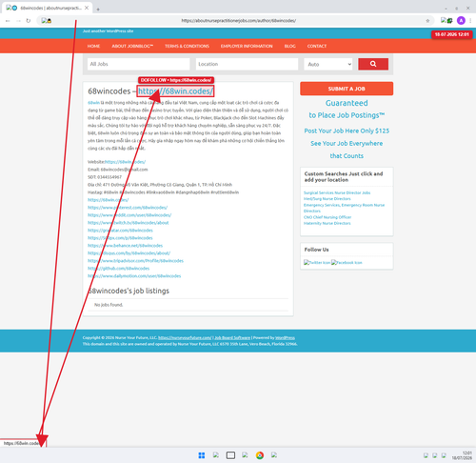Click the address bar URL
Viewport: 476px width, 463px height.
(239, 21)
